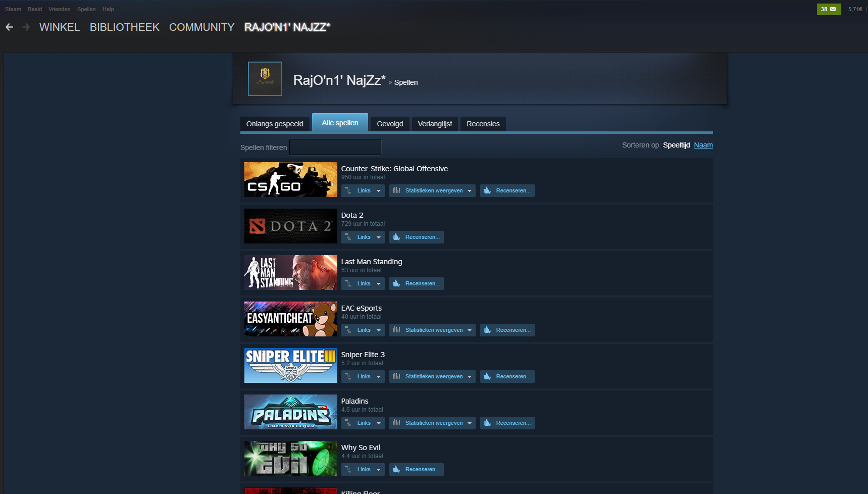Open Statistieken weergeven dropdown for Sniper Elite 3
The image size is (868, 494).
(x=432, y=376)
